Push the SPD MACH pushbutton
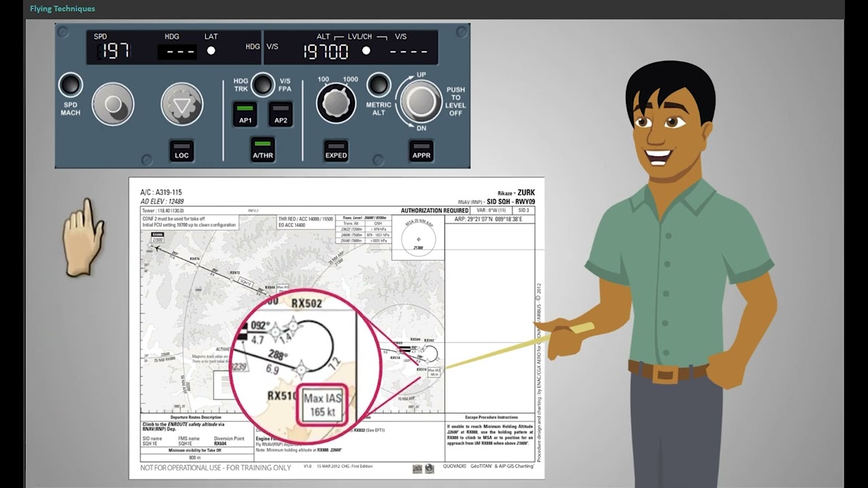Viewport: 868px width, 488px height. pyautogui.click(x=71, y=85)
